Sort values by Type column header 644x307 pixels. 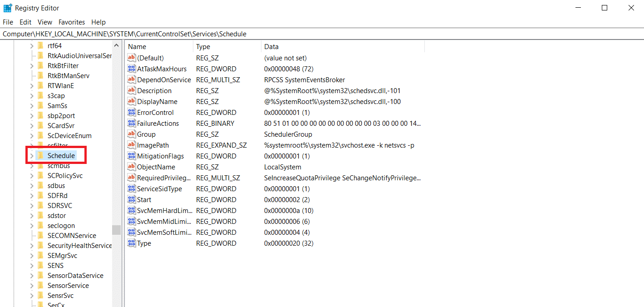pyautogui.click(x=227, y=47)
